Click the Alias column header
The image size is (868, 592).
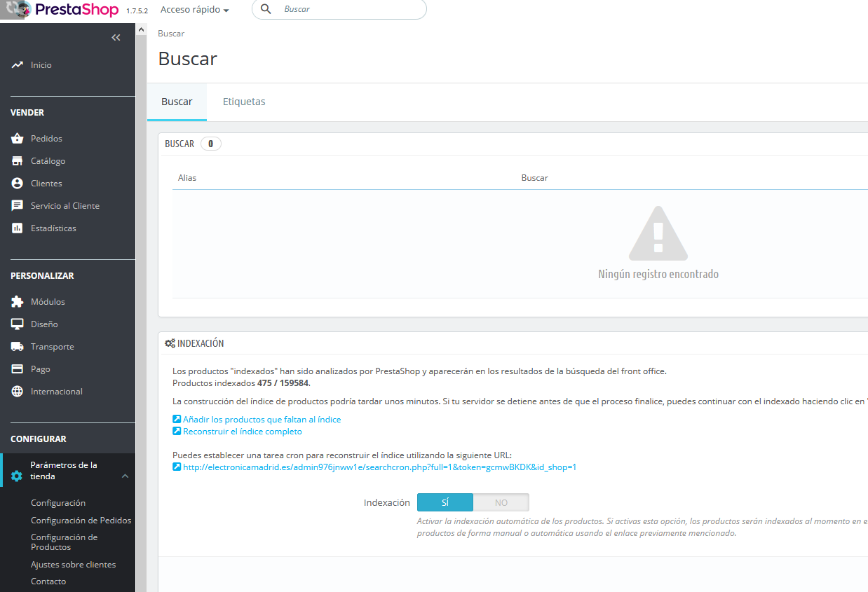pos(187,178)
